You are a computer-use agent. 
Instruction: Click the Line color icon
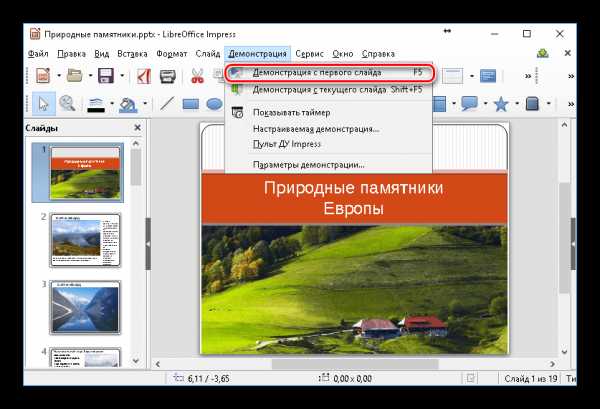(96, 104)
